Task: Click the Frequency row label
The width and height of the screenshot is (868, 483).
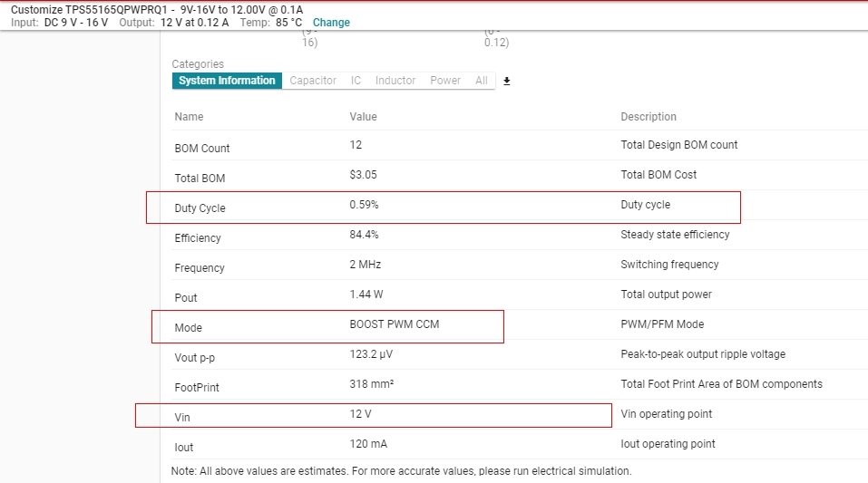Action: click(x=200, y=268)
